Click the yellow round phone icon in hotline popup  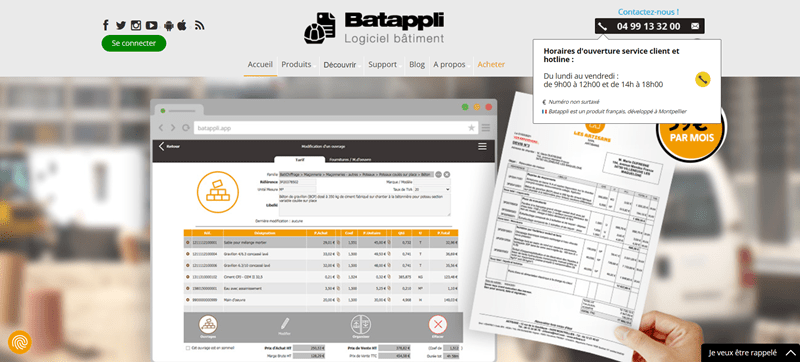703,79
